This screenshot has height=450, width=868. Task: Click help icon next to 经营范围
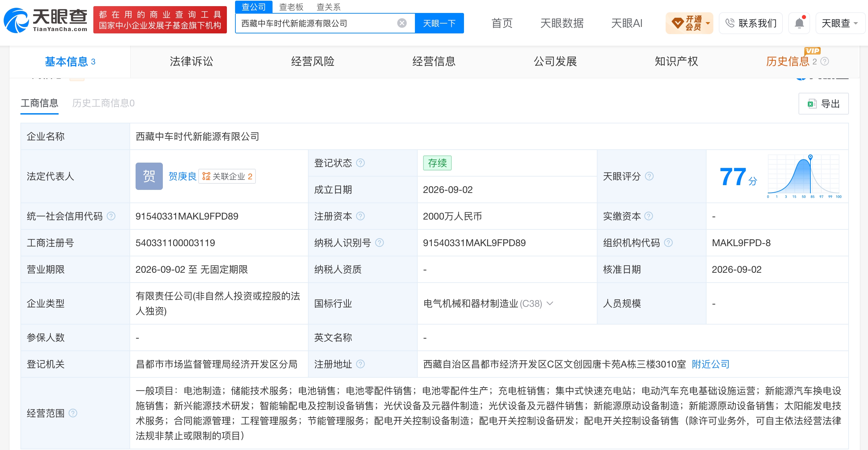pos(73,413)
